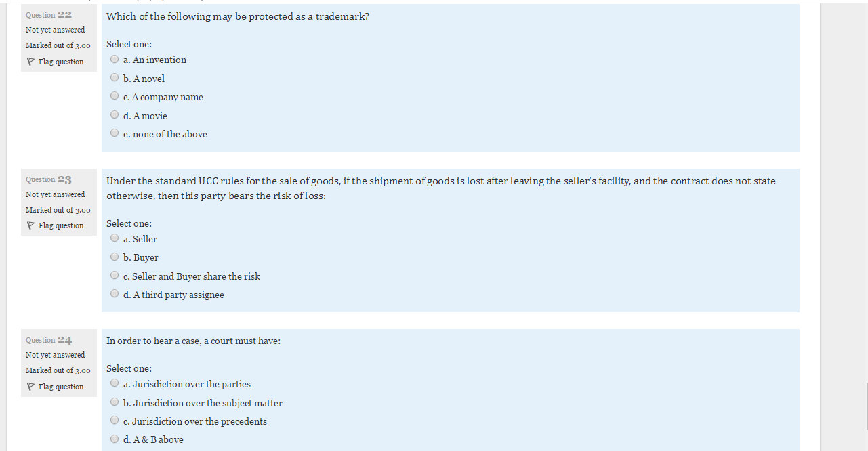Pick the 'A movie' answer
This screenshot has width=868, height=451.
pyautogui.click(x=115, y=115)
